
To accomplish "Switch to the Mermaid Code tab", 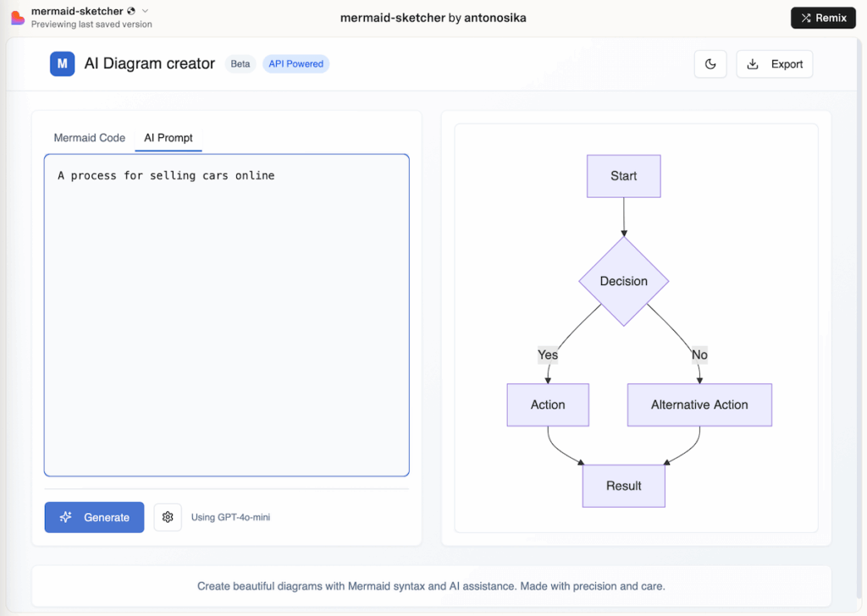I will tap(89, 138).
